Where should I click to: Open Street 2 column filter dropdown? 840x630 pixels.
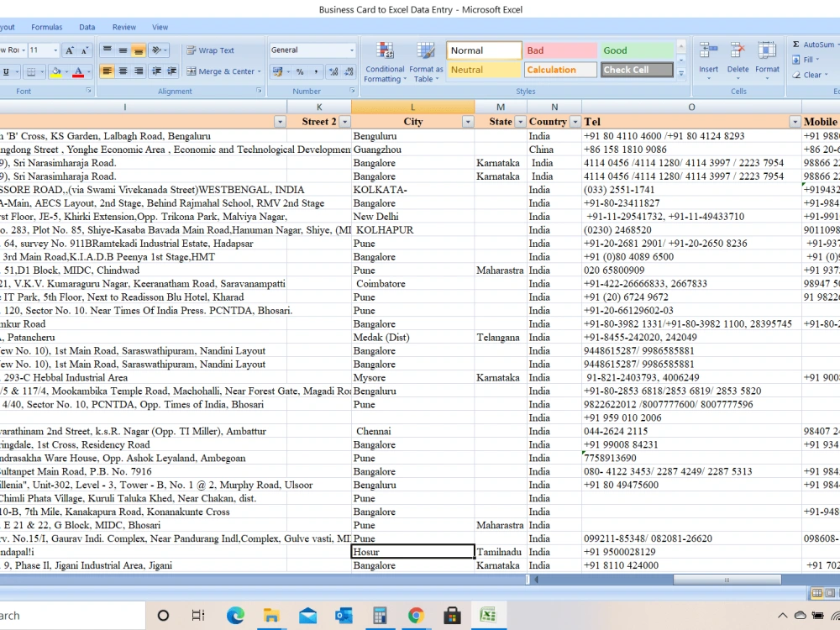coord(345,122)
